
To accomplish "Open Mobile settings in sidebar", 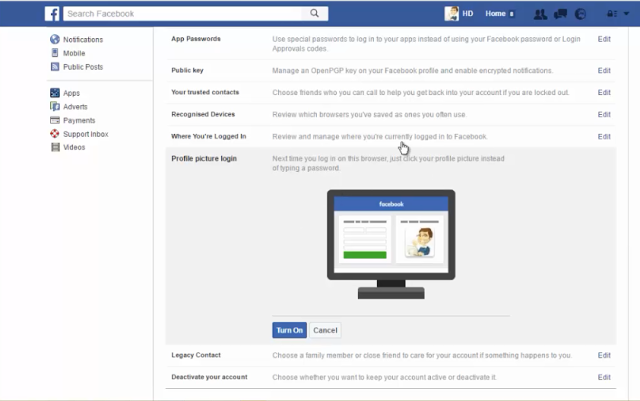I will 74,53.
